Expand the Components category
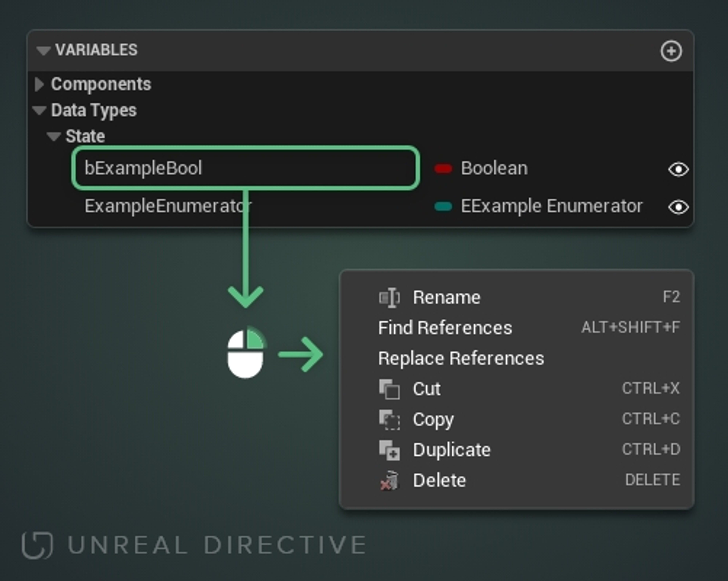Screen dimensions: 728x581 pos(39,84)
